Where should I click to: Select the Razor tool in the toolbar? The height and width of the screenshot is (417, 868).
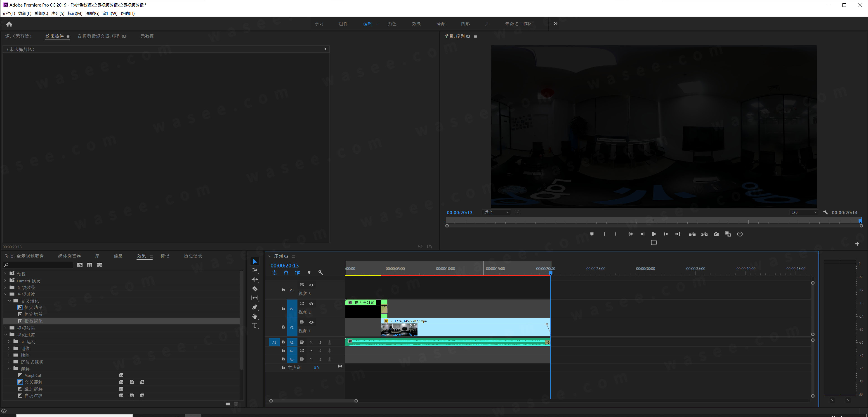(255, 289)
